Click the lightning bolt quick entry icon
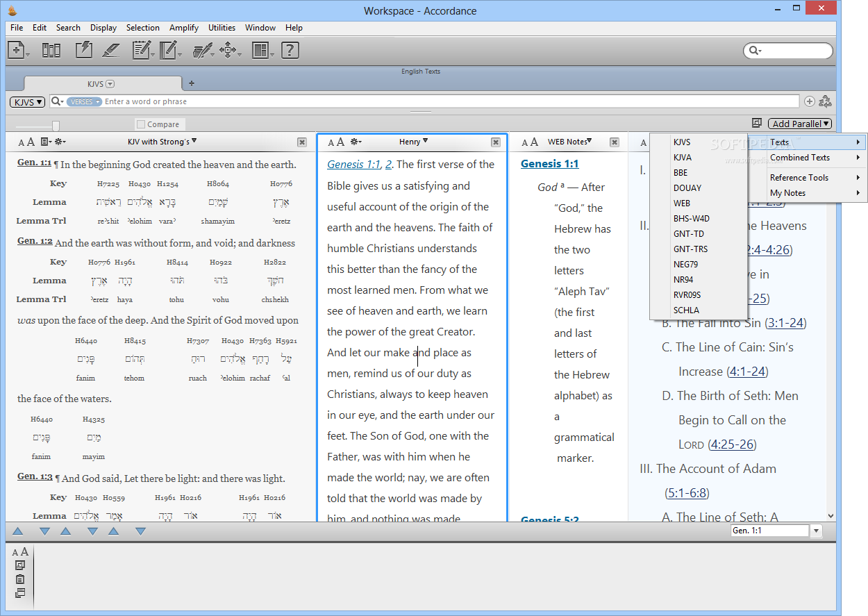The width and height of the screenshot is (868, 616). coord(83,50)
